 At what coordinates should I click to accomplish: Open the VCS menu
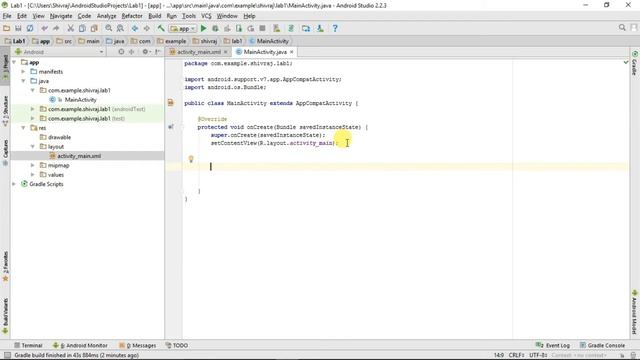click(206, 16)
